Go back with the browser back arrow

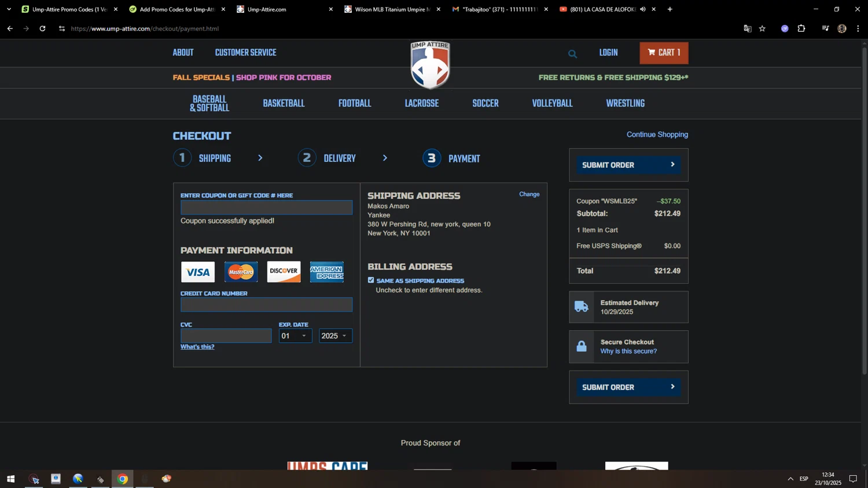click(x=10, y=28)
